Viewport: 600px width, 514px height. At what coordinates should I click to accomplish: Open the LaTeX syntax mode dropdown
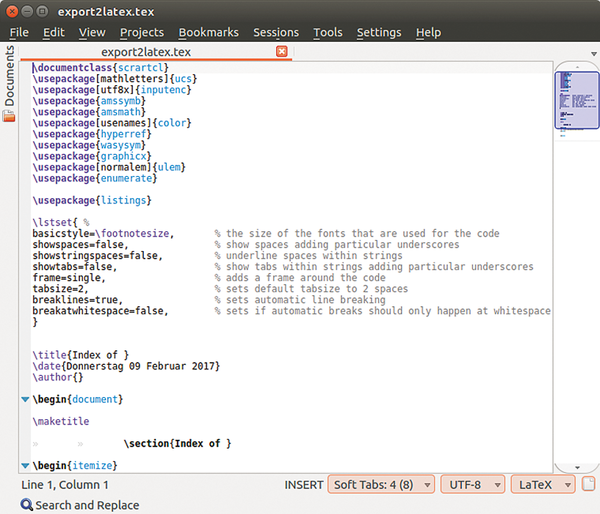tap(543, 485)
